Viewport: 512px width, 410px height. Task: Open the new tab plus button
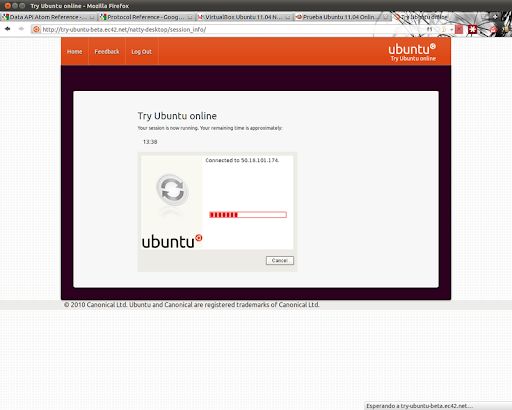point(495,17)
